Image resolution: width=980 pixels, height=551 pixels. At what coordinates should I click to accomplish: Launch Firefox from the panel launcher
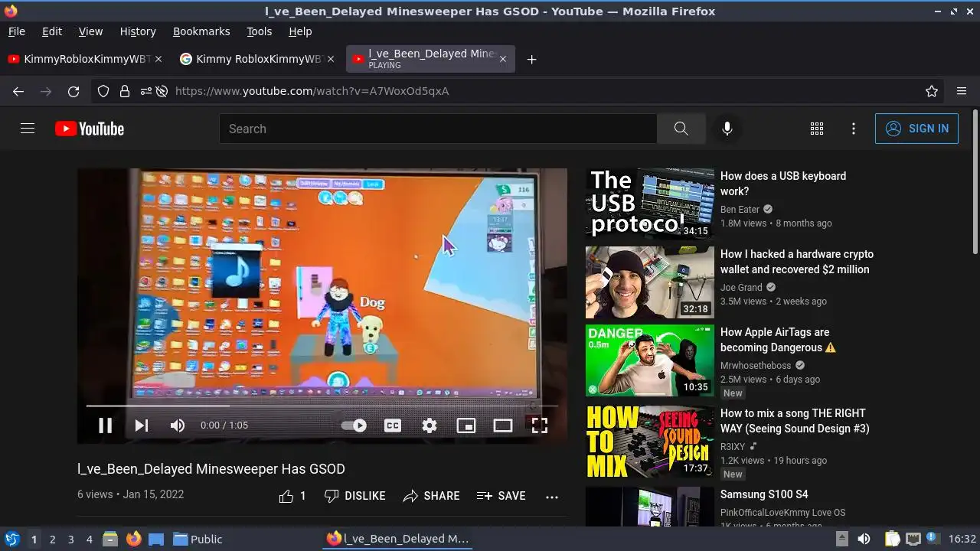134,539
